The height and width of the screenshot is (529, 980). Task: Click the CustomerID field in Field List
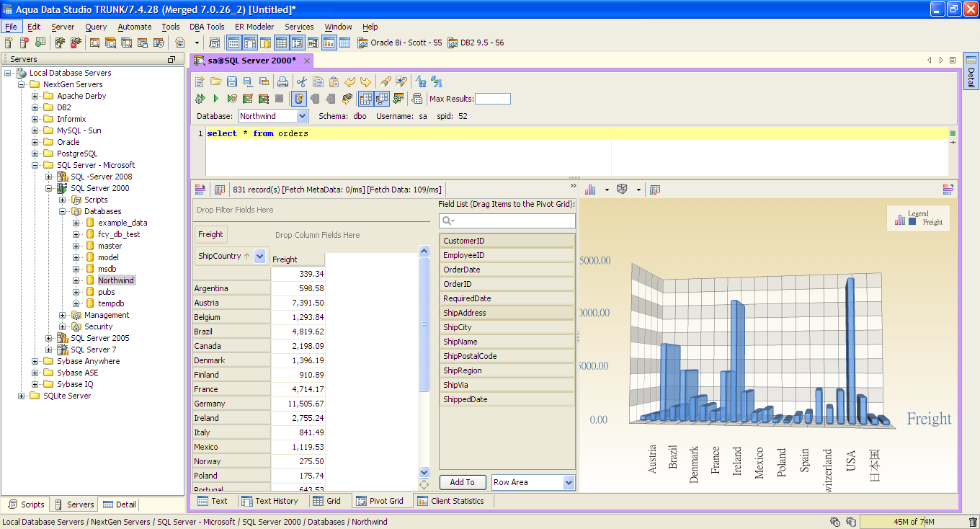(507, 241)
